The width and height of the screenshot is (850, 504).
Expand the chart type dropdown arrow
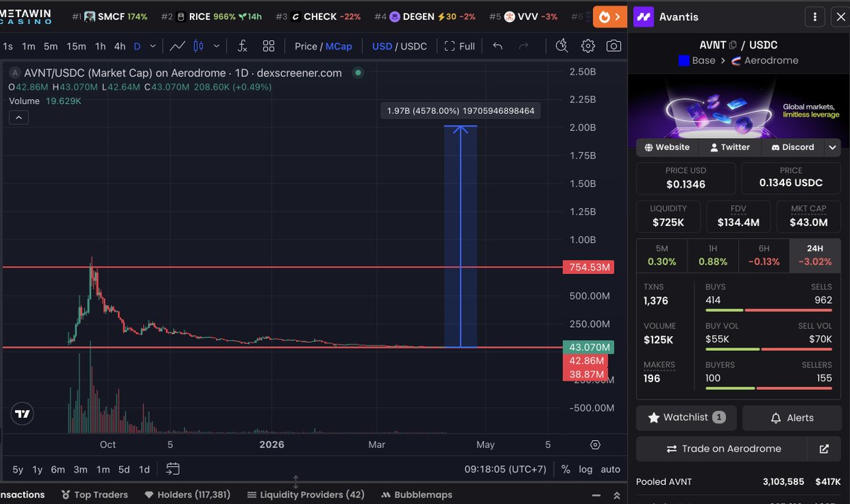pyautogui.click(x=215, y=46)
